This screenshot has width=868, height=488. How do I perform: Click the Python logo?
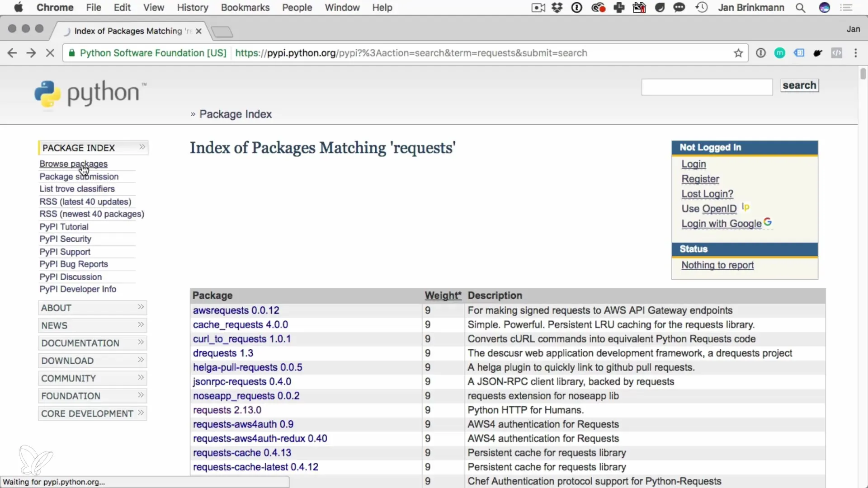click(90, 94)
